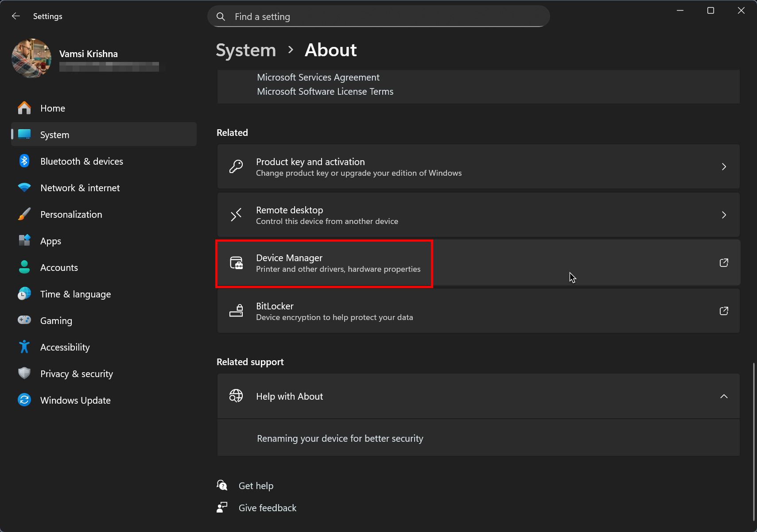Click the Personalization paintbrush icon
This screenshot has width=757, height=532.
point(24,214)
